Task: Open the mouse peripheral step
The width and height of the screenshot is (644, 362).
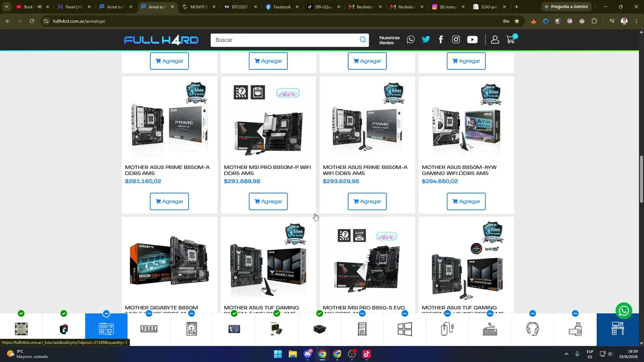Action: point(447,329)
